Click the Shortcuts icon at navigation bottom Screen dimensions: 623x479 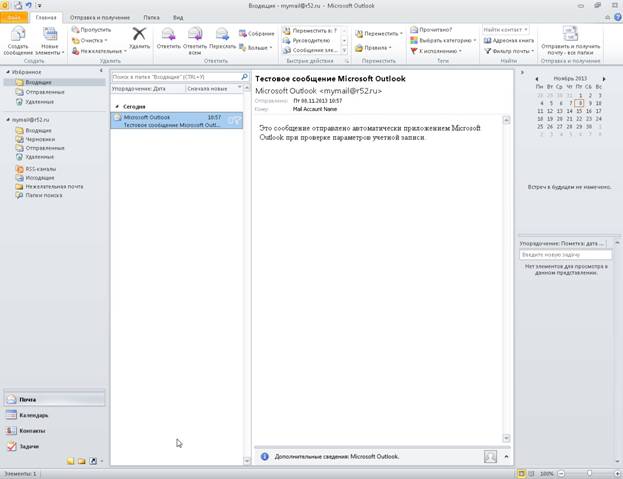[93, 461]
